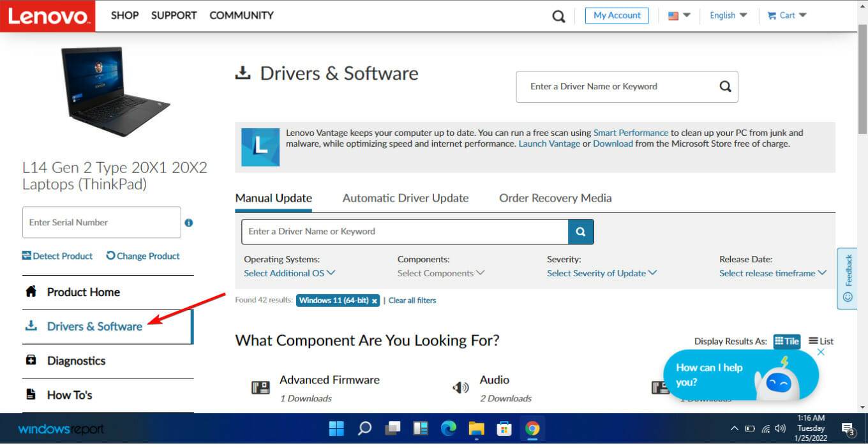
Task: Click the volume speaker tray icon
Action: click(780, 429)
